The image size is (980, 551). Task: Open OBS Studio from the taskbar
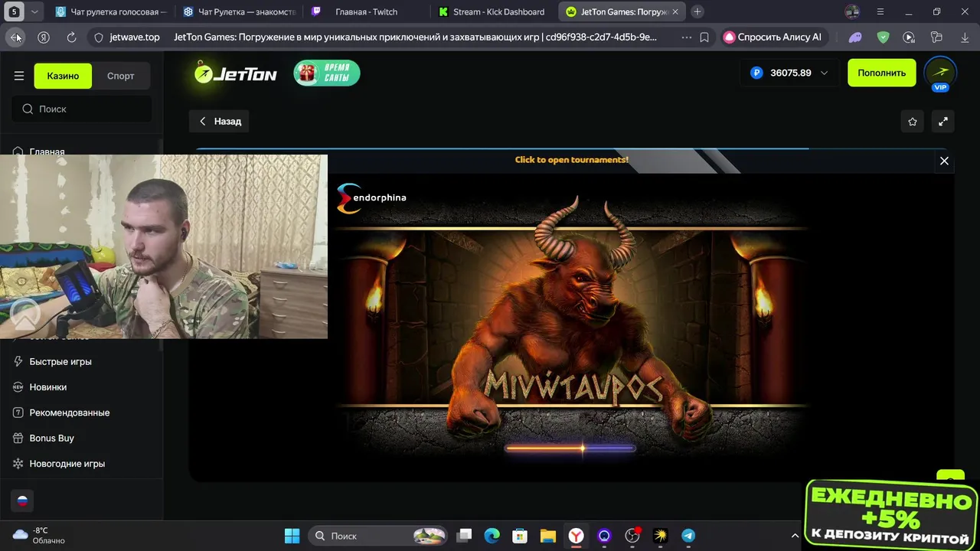pyautogui.click(x=632, y=536)
